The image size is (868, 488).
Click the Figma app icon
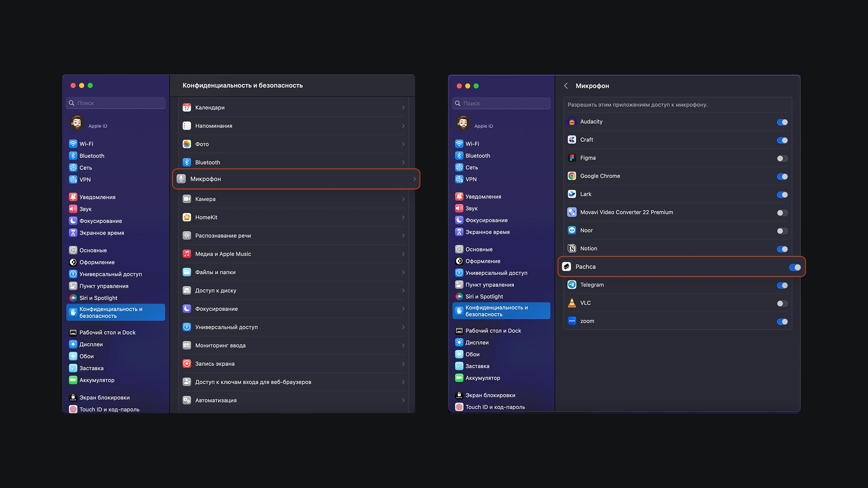pos(572,158)
